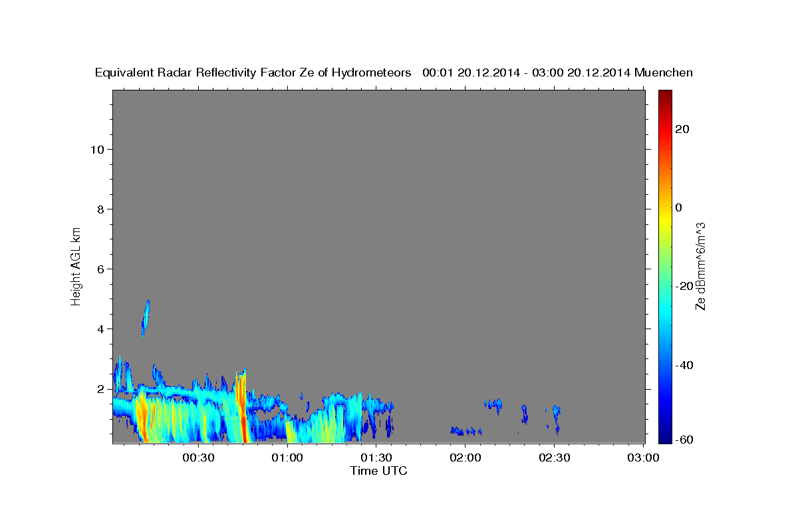This screenshot has width=798, height=532.
Task: Click the height tick label 6
Action: click(100, 269)
